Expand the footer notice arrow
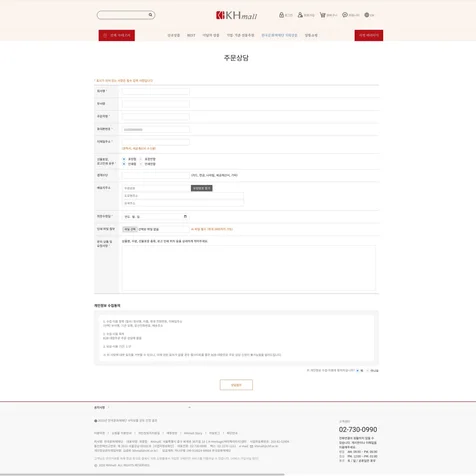Screen dimensions: 476x476 (x=189, y=407)
